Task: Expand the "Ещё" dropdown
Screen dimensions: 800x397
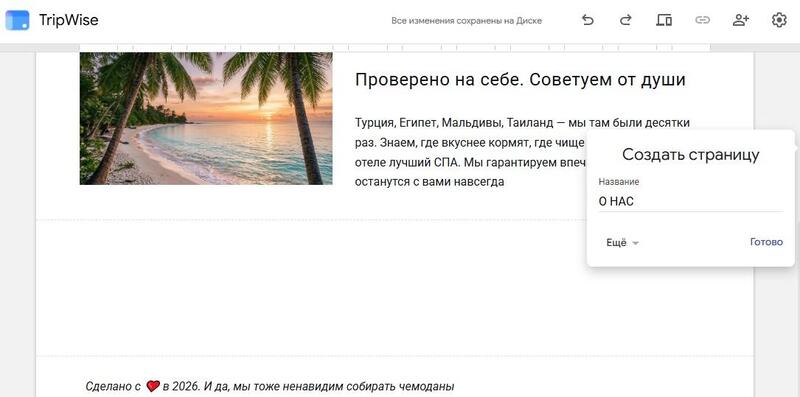Action: 622,243
